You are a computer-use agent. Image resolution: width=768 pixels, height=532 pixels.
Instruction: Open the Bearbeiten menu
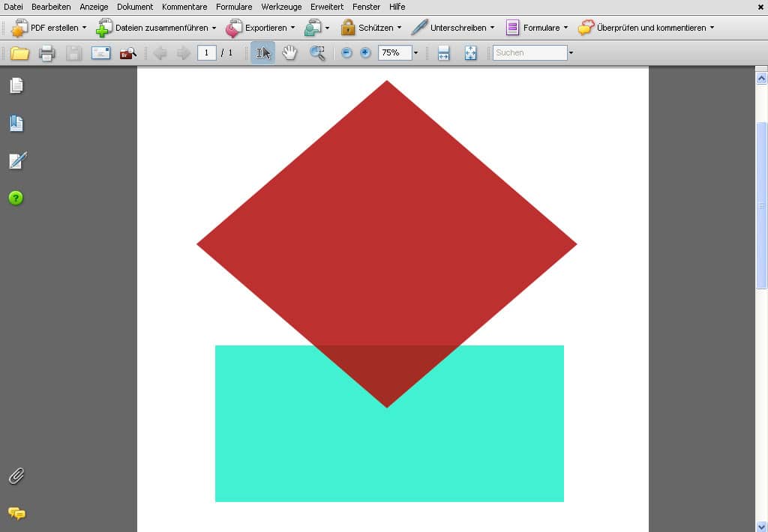coord(51,7)
